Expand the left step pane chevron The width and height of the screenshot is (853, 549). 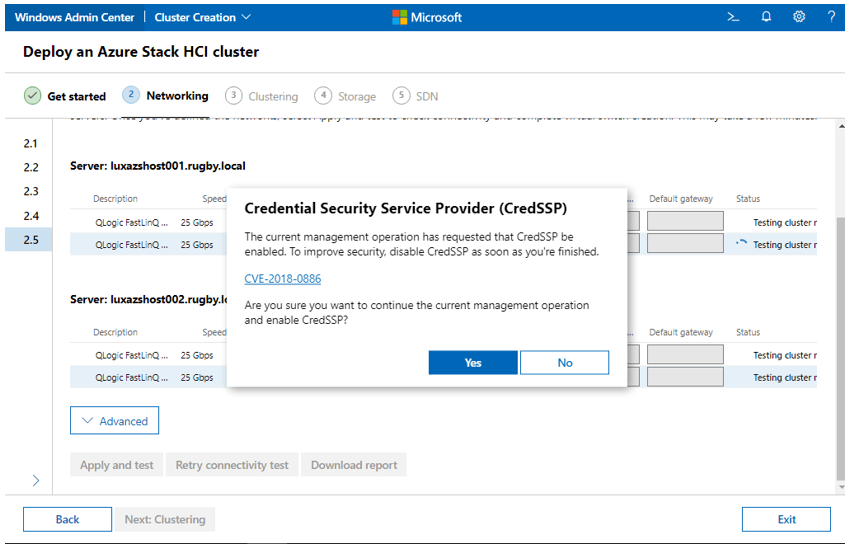pos(36,481)
